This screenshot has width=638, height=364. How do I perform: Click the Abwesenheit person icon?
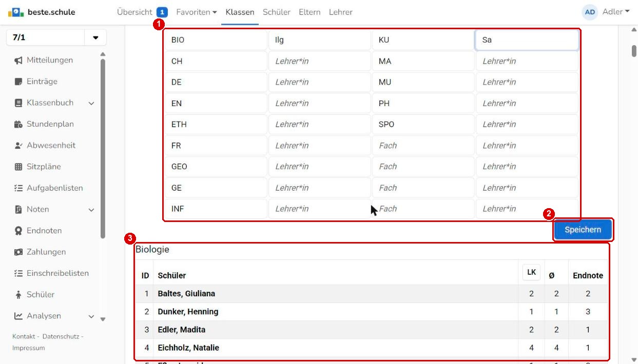[18, 146]
